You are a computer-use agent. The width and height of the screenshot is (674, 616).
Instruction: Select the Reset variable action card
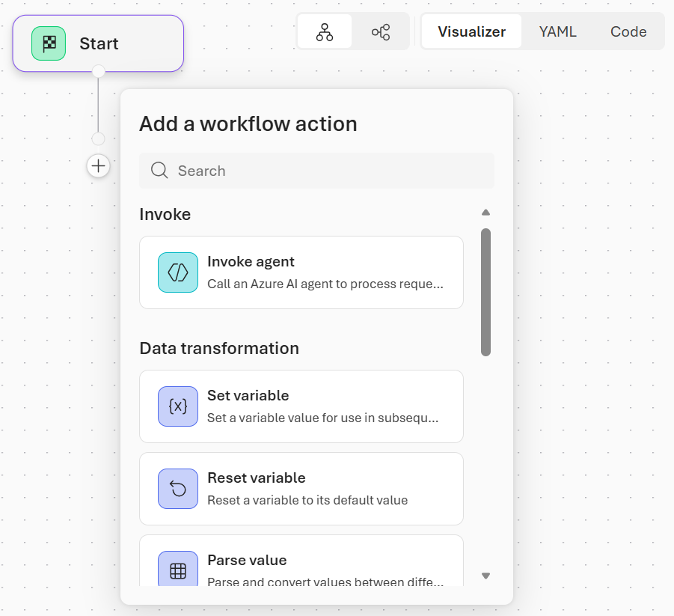(x=301, y=489)
